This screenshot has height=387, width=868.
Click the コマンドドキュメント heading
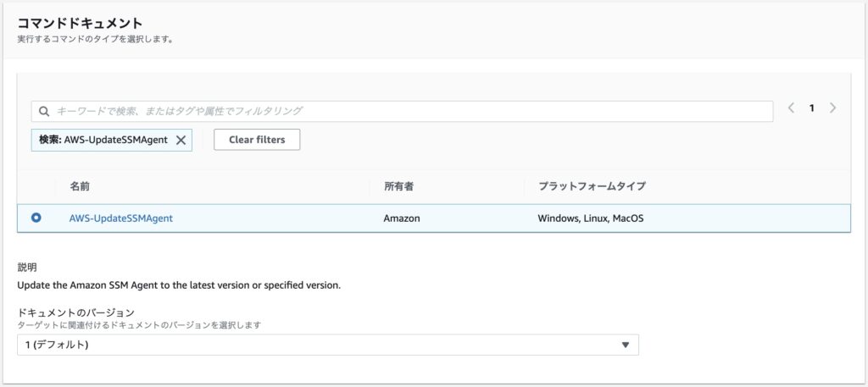coord(81,23)
